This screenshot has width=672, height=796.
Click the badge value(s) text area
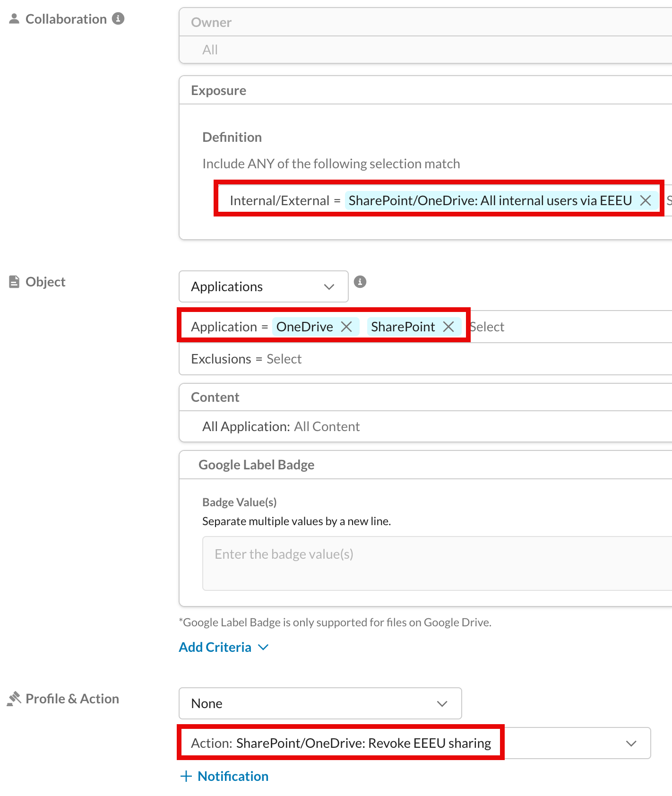pos(437,563)
